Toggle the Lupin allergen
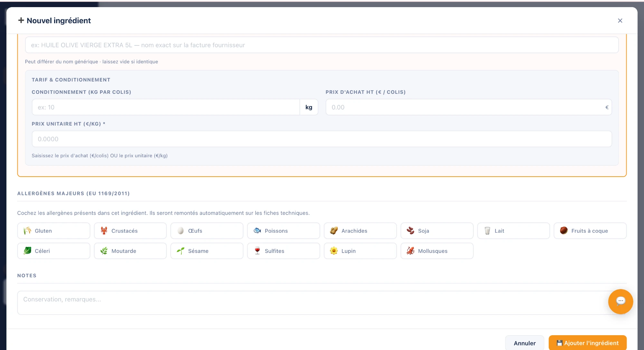The width and height of the screenshot is (644, 350). click(x=360, y=251)
